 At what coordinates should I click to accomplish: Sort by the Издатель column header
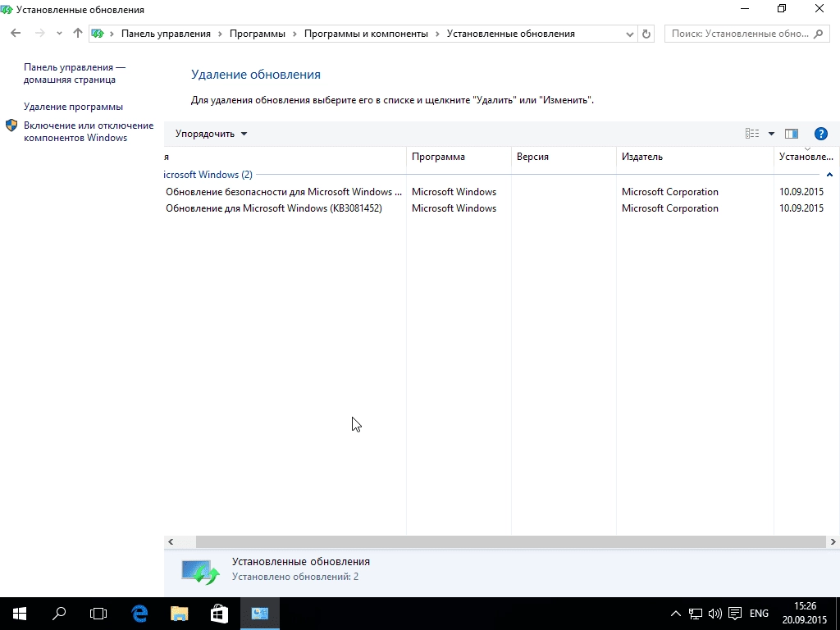696,157
